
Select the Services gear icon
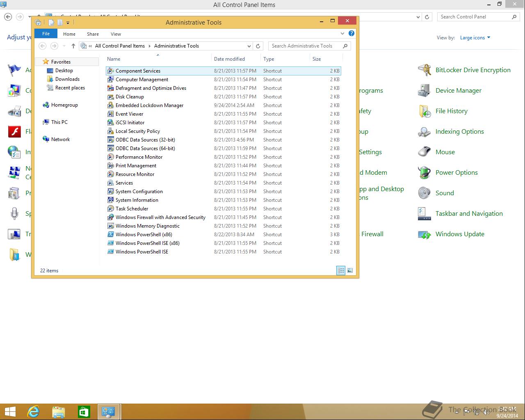point(110,183)
